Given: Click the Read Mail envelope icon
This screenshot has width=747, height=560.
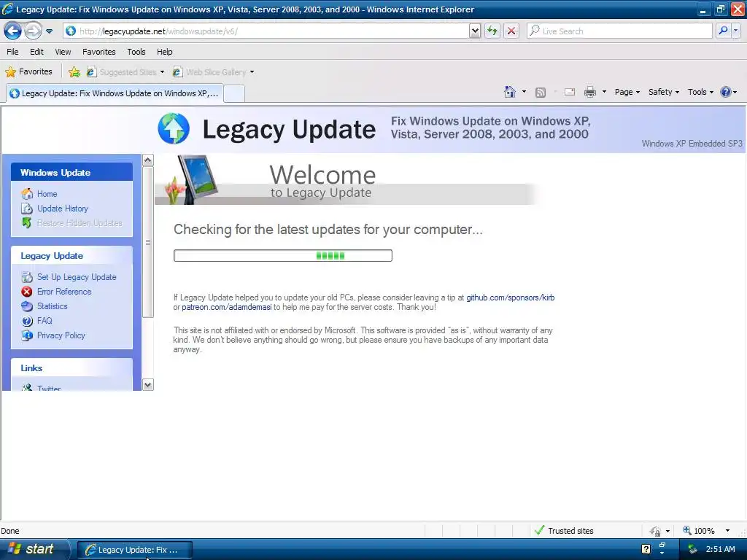Looking at the screenshot, I should pyautogui.click(x=569, y=92).
